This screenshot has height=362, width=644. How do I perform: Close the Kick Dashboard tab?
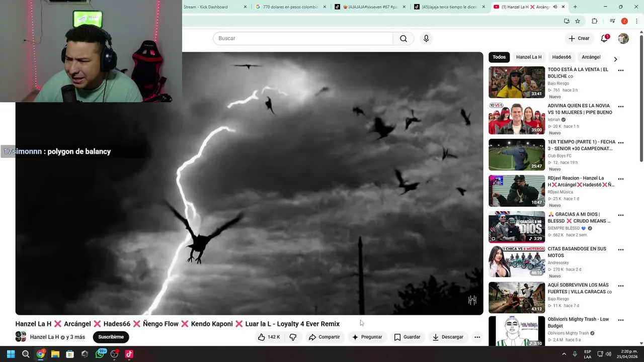(245, 7)
